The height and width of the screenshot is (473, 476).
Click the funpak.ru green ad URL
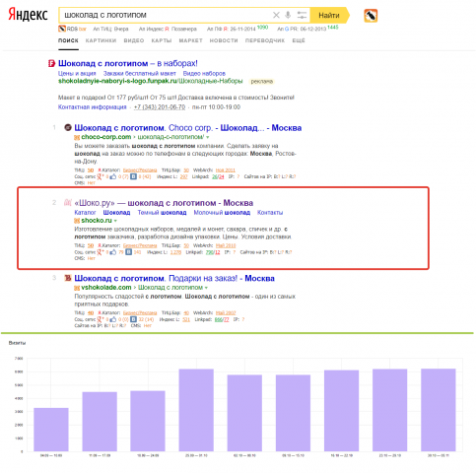click(150, 81)
